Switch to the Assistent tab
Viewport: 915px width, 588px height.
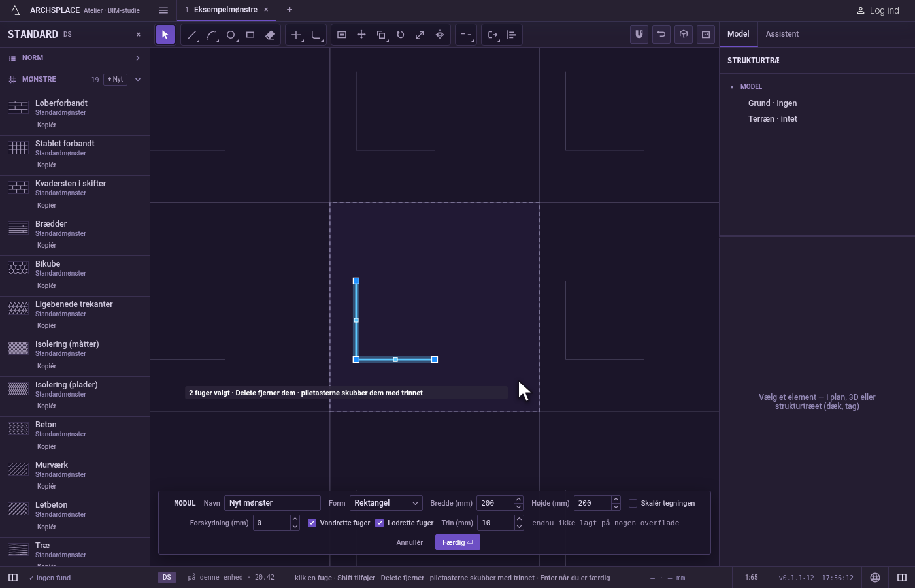click(x=782, y=34)
